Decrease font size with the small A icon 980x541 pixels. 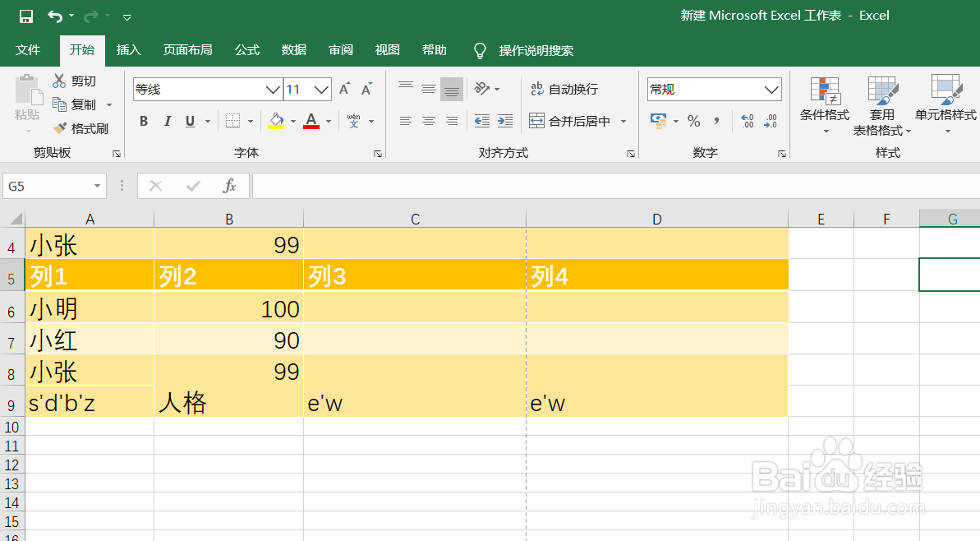367,89
